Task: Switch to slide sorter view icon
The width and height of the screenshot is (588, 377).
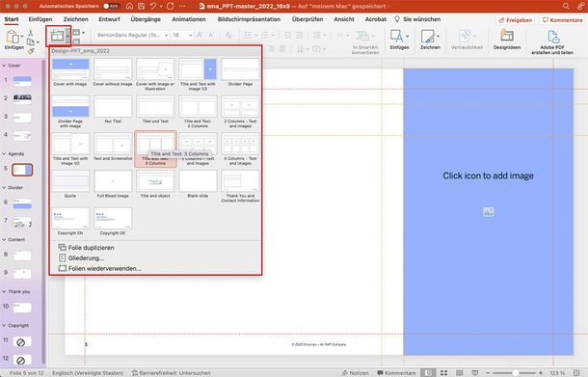Action: (x=443, y=372)
